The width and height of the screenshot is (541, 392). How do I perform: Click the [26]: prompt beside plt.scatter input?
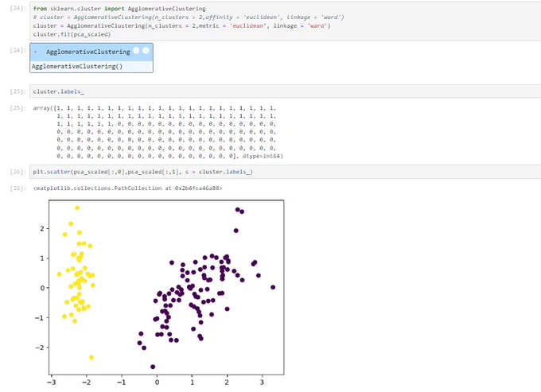coord(18,172)
